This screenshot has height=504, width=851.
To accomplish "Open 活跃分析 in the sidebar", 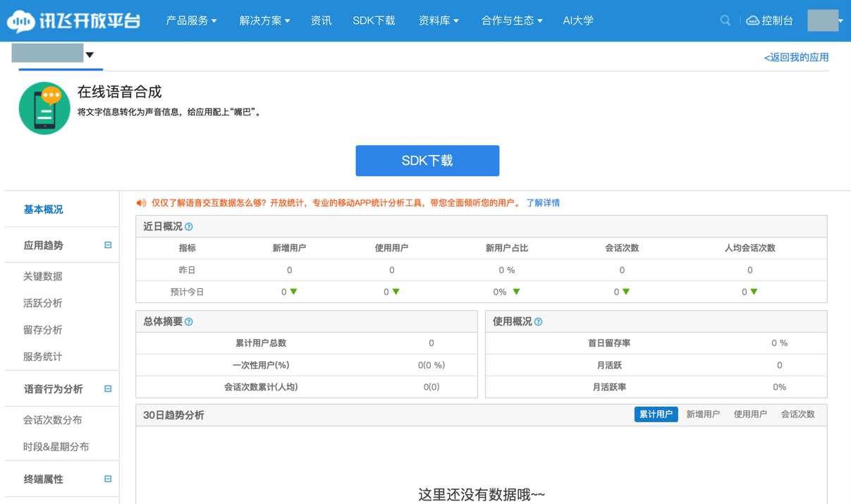I will 42,303.
